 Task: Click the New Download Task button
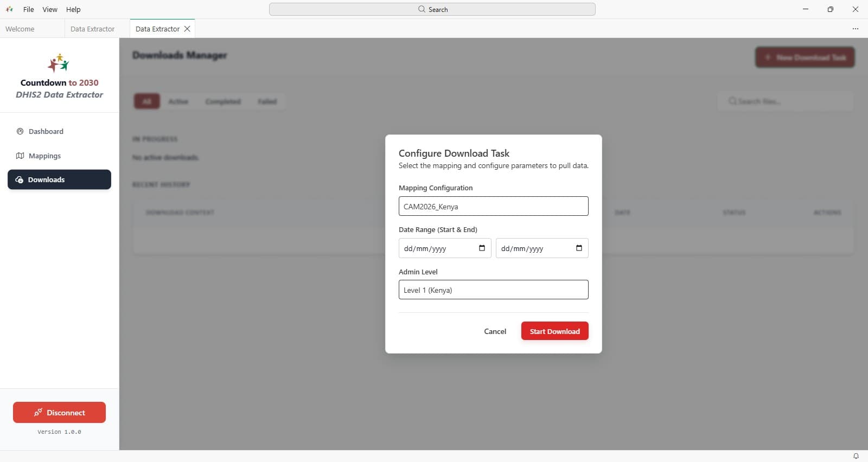pos(805,57)
